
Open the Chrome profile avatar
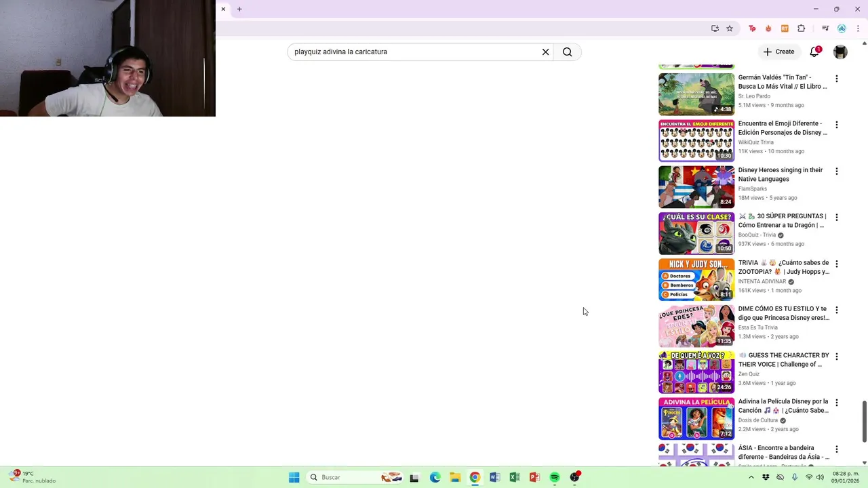point(842,28)
